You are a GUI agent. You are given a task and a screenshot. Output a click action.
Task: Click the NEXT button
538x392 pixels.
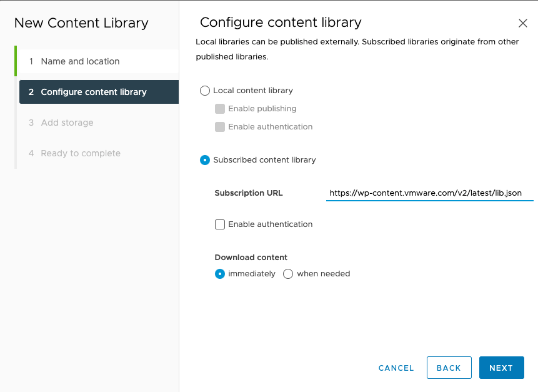click(501, 368)
